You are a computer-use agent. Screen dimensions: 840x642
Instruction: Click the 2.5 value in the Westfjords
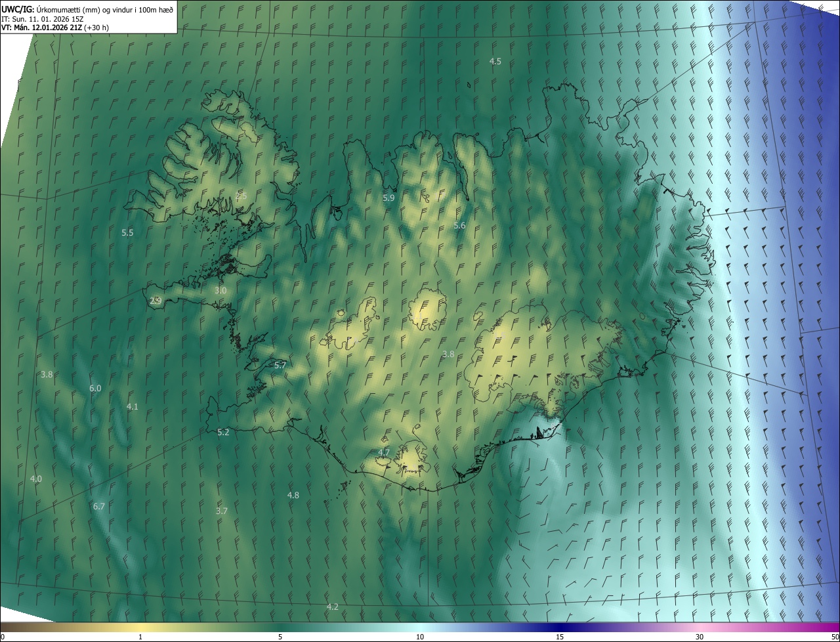click(x=241, y=196)
